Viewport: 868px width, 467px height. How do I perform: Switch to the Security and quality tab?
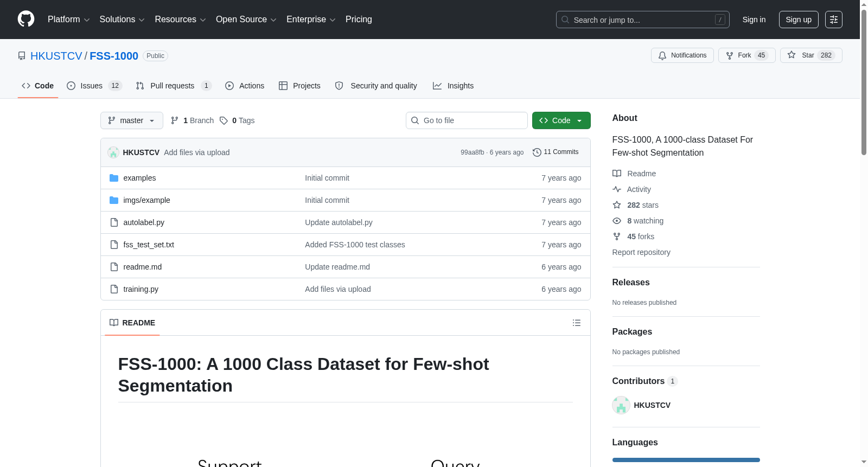[x=376, y=86]
